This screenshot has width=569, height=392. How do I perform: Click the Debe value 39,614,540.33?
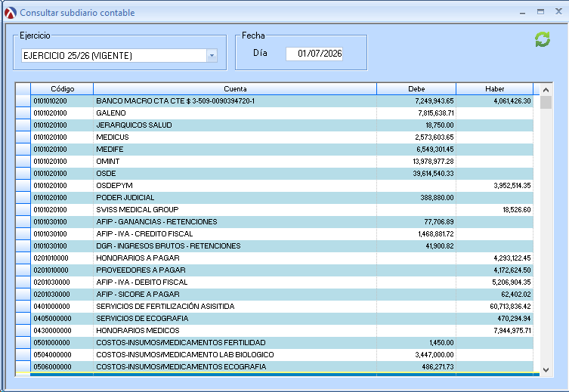(433, 173)
